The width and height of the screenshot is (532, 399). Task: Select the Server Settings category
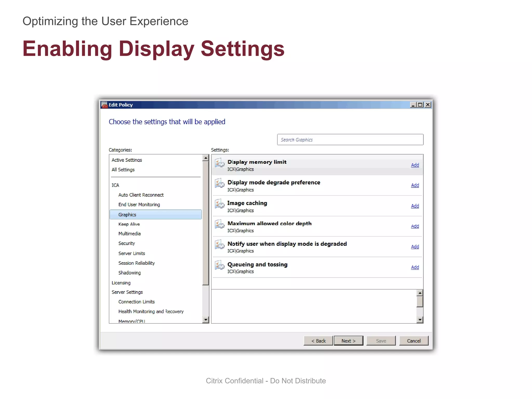[127, 292]
